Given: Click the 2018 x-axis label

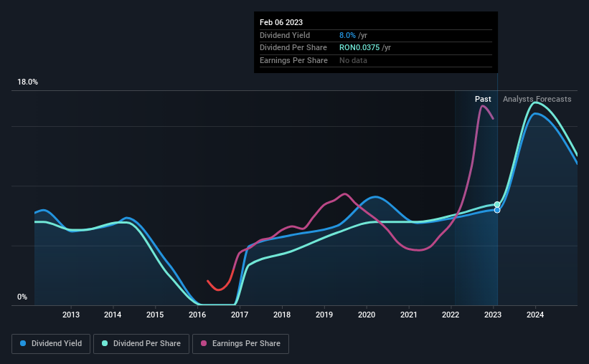Looking at the screenshot, I should 282,315.
